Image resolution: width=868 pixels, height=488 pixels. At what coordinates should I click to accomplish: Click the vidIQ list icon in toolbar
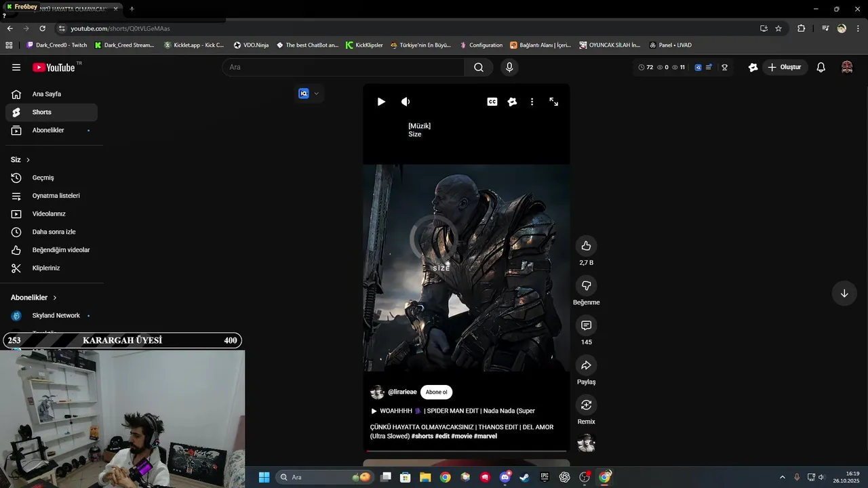(x=709, y=67)
